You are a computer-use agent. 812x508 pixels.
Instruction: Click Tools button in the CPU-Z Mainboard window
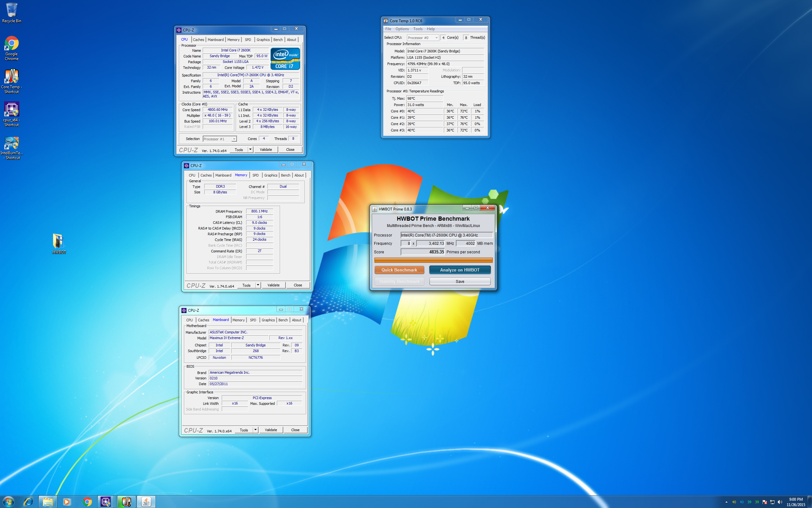pyautogui.click(x=244, y=430)
